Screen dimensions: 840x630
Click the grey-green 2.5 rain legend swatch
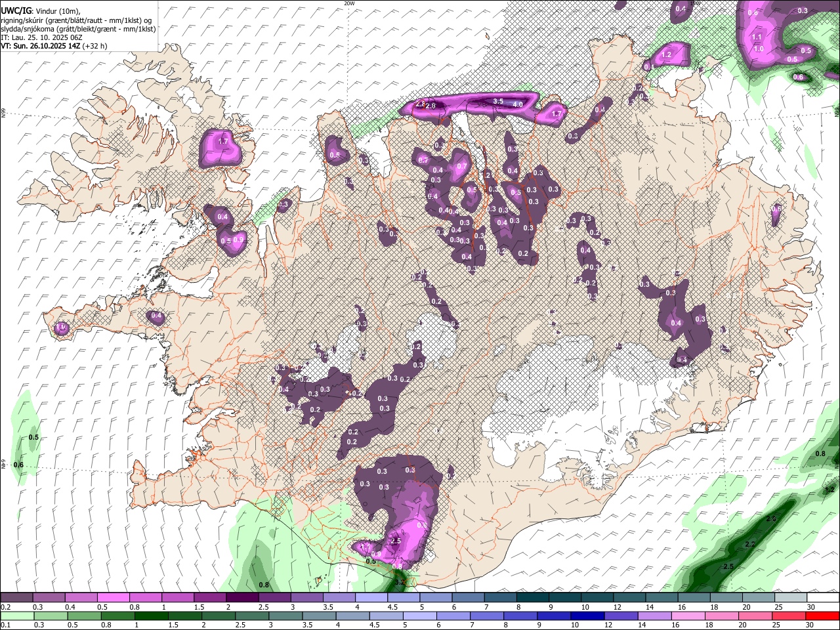[x=252, y=616]
